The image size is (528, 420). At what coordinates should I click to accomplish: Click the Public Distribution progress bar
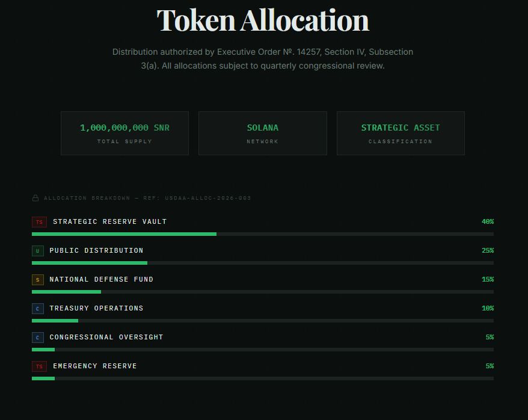click(x=262, y=263)
